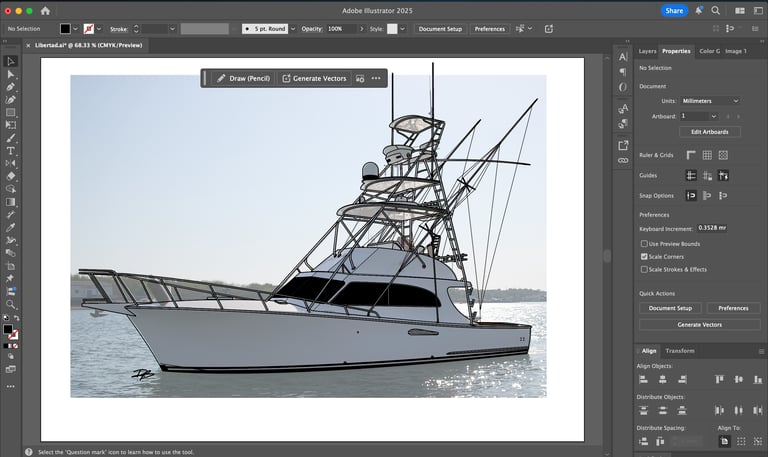This screenshot has width=768, height=457.
Task: Toggle Transparency Grid icon
Action: (x=723, y=155)
